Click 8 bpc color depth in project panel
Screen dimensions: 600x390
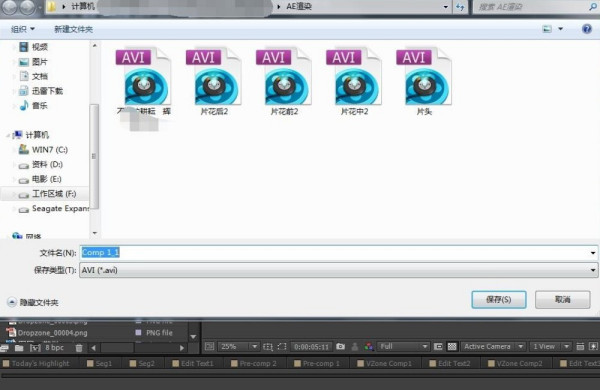[x=54, y=348]
